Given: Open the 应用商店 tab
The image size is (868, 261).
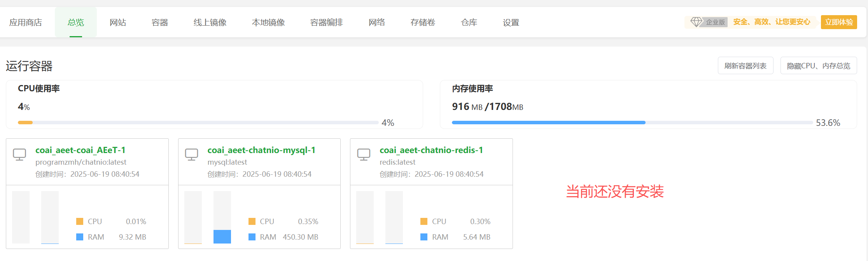Looking at the screenshot, I should pos(26,23).
